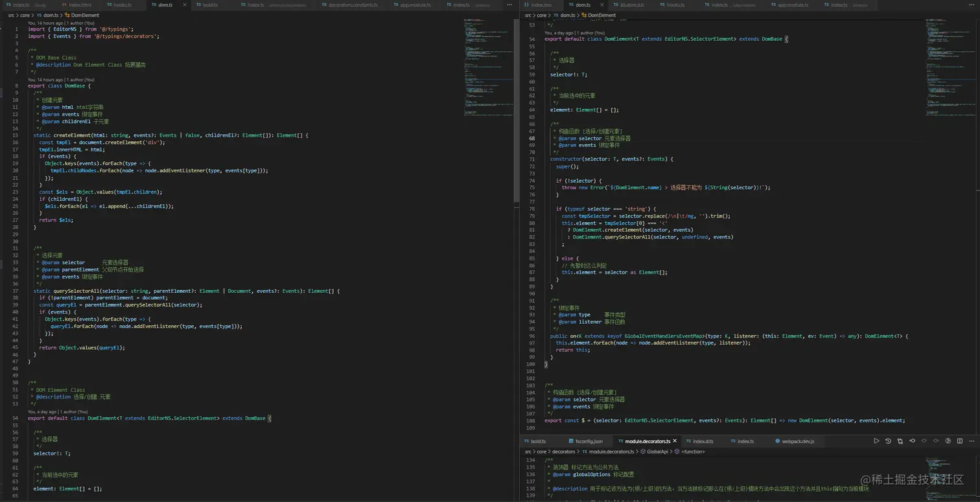Click <function> breadcrumb in bottom-right editor
The image size is (980, 502).
[x=690, y=451]
